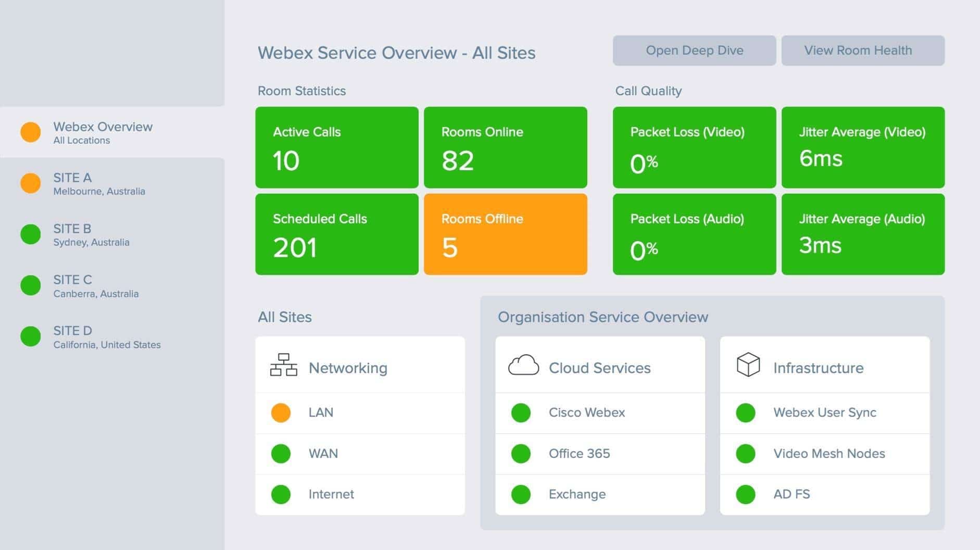Open the Packet Loss (Audio) tile
This screenshot has width=980, height=550.
694,234
